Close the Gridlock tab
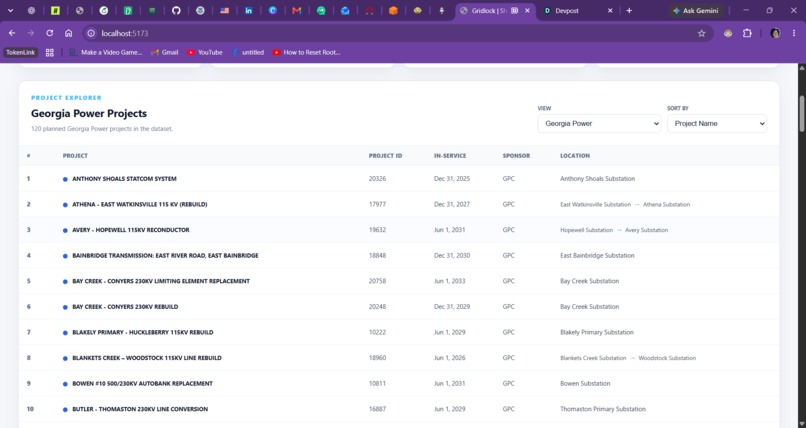The image size is (806, 428). 527,10
